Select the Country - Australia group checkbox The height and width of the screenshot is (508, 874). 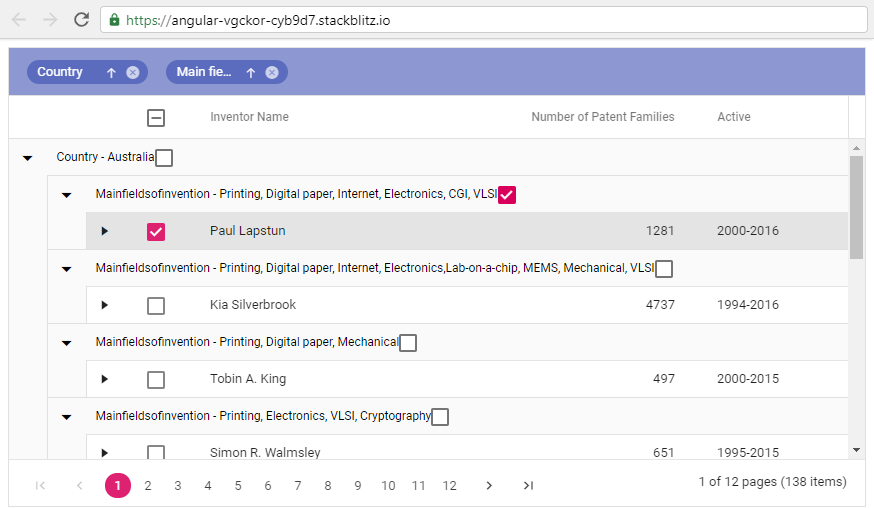(x=164, y=158)
